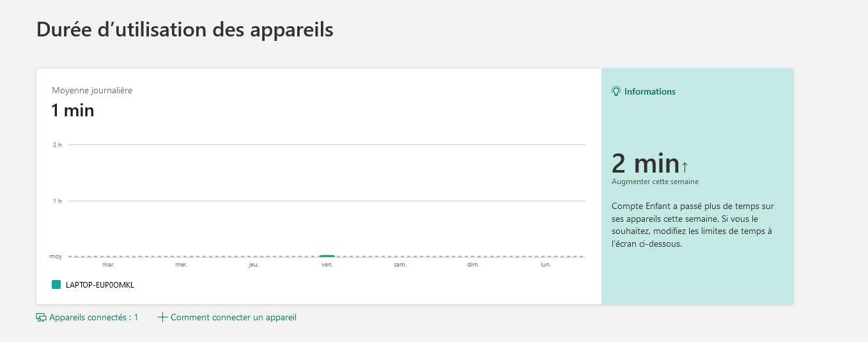The width and height of the screenshot is (868, 342).
Task: Click the lightbulb Informations icon
Action: tap(616, 91)
